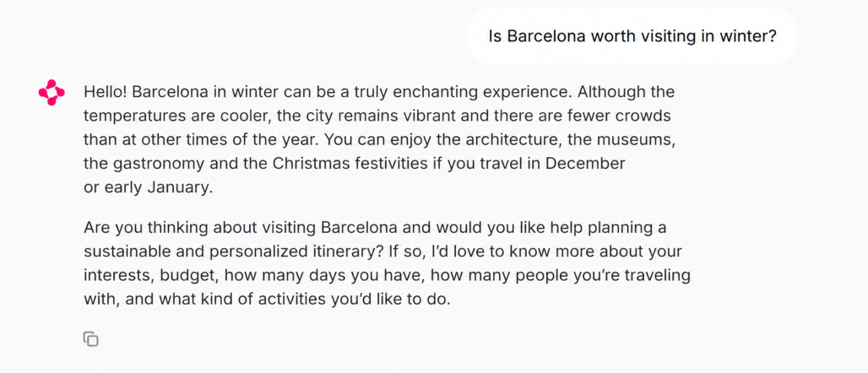Viewport: 868px width, 373px height.
Task: Copy the assistant's response with the copy icon
Action: click(91, 338)
